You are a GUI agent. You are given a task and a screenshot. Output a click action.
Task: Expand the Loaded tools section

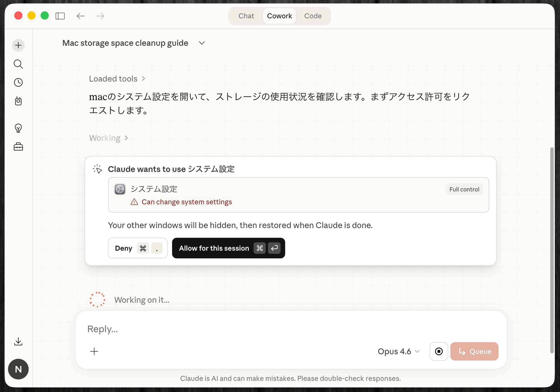[117, 78]
